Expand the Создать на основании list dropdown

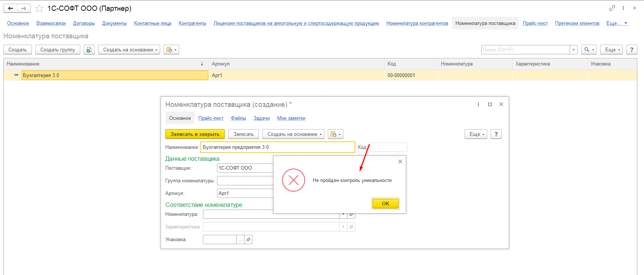tap(129, 49)
